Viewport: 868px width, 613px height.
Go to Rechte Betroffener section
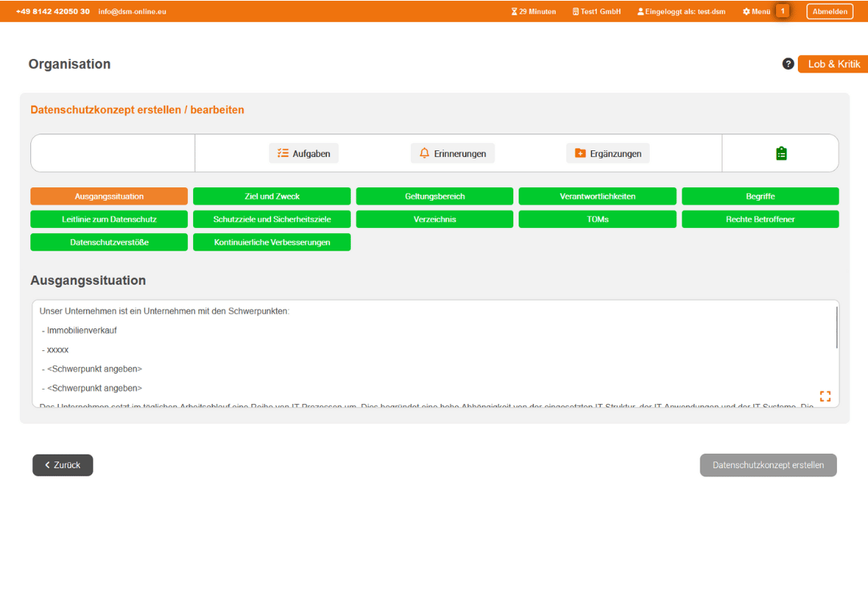click(760, 219)
